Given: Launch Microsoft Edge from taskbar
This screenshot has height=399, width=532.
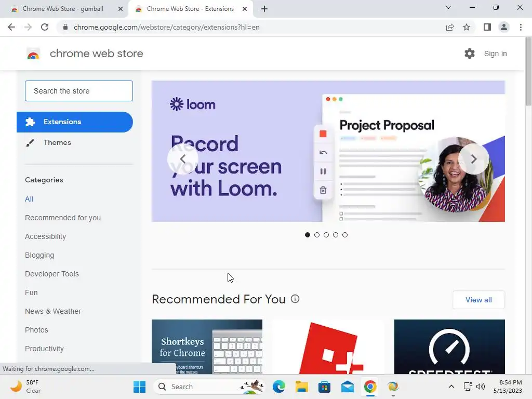Looking at the screenshot, I should 279,387.
